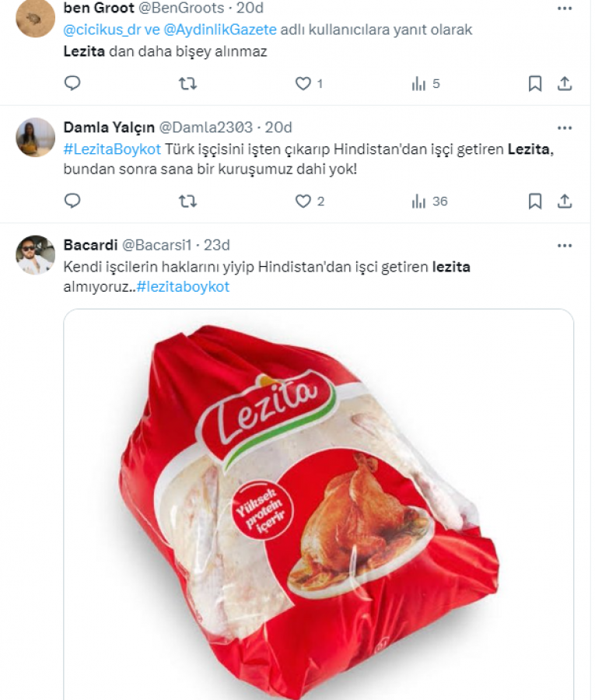Retweet Damla Yalçın's tweet

(187, 201)
